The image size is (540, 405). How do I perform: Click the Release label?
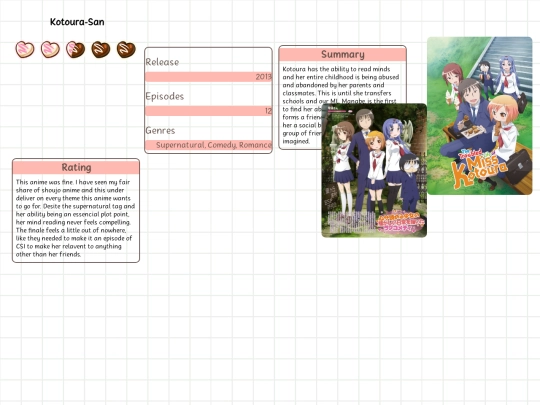coord(162,62)
